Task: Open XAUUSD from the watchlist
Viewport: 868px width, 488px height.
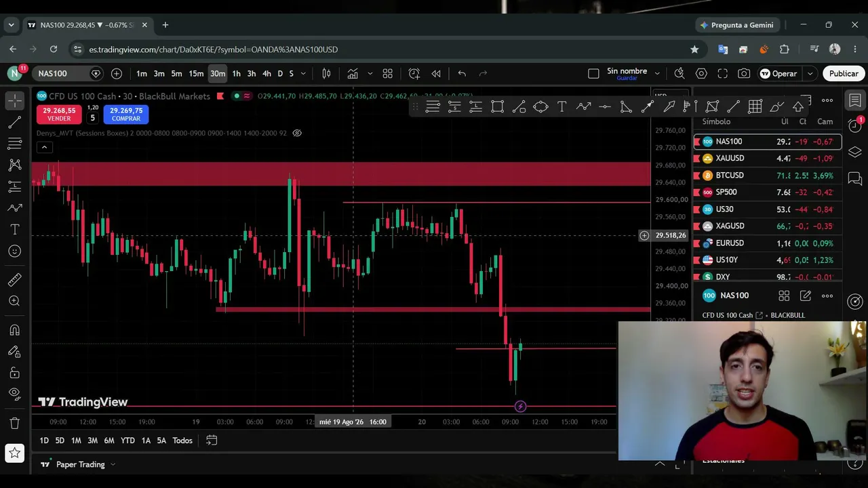Action: [x=767, y=159]
